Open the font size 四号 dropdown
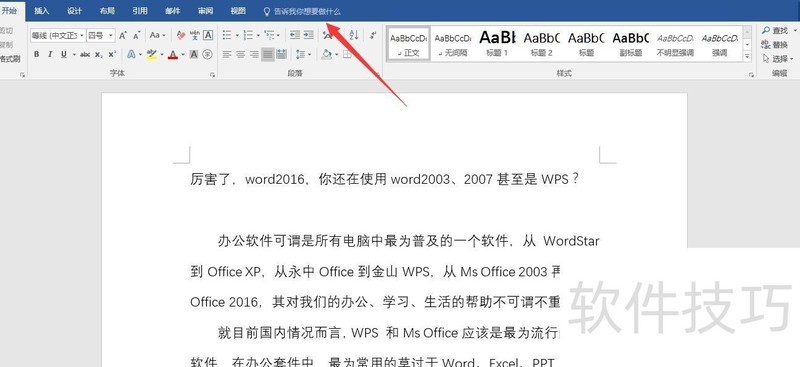800x367 pixels. (x=111, y=35)
